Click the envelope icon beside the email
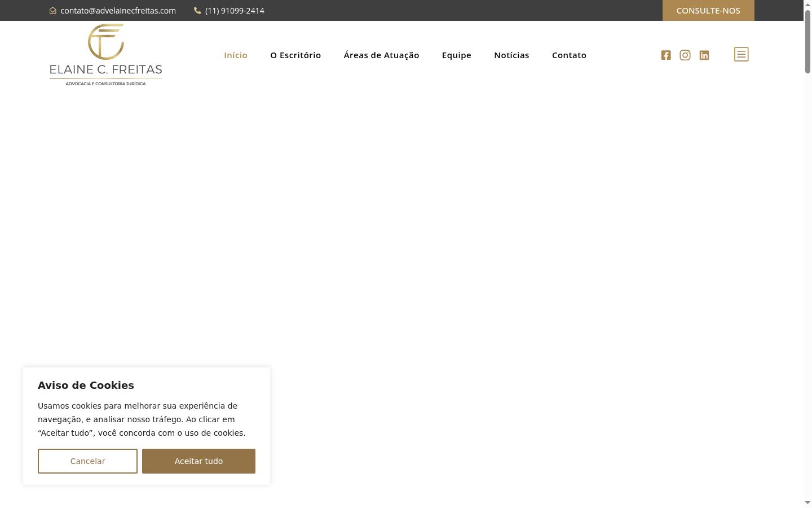This screenshot has height=508, width=812. point(53,11)
